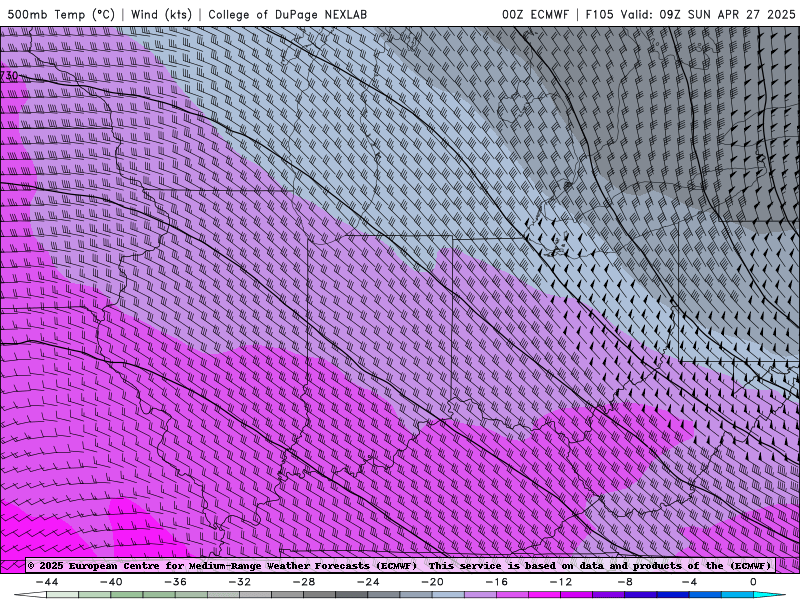Click the "College of DuPage NEXLAB" header text
This screenshot has width=800, height=600.
point(287,14)
